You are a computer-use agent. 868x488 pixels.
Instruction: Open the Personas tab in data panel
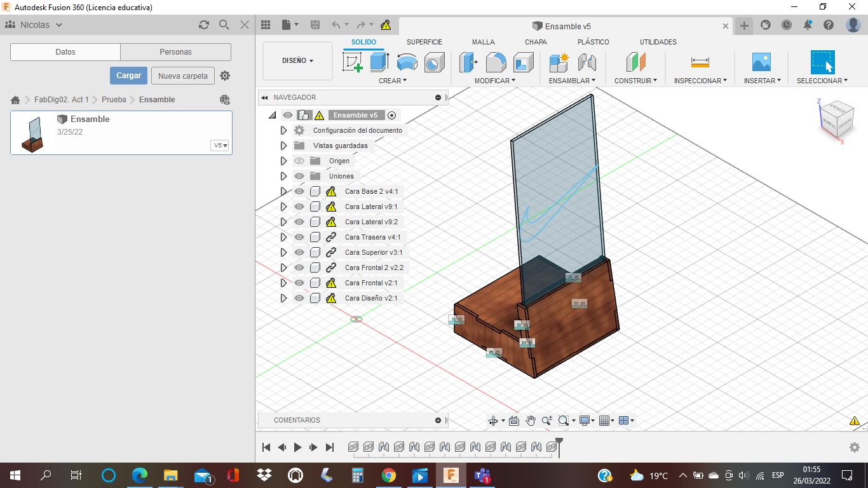pos(175,52)
